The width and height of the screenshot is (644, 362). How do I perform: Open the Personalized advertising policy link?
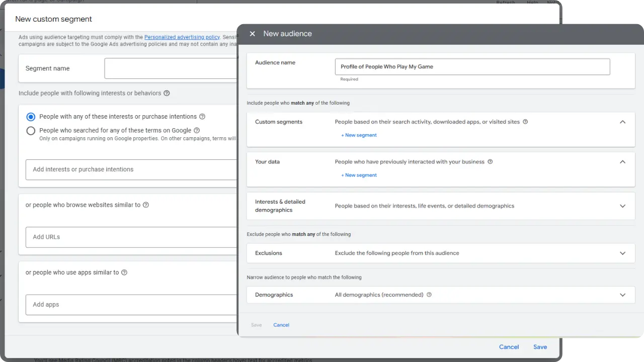click(182, 37)
